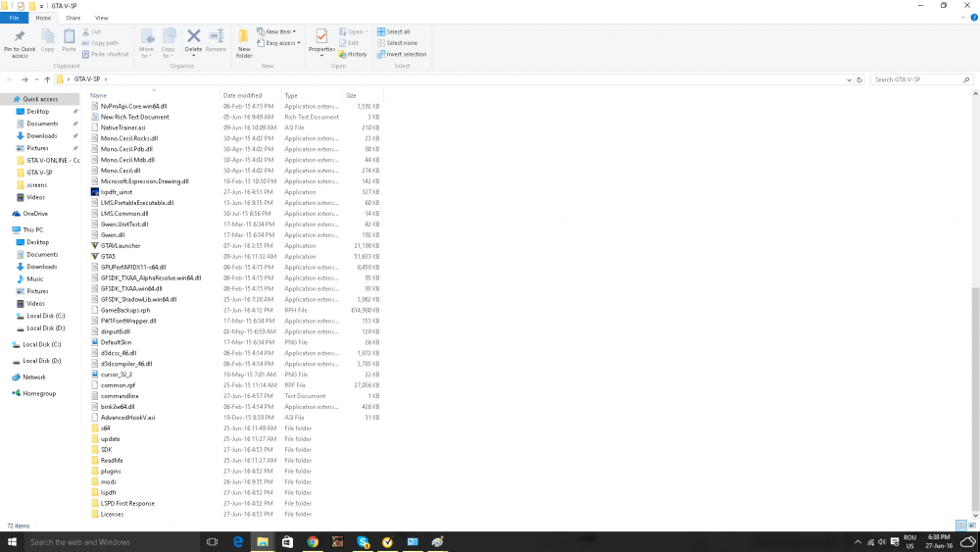Open Local Disk (C:) under This PC

[x=45, y=317]
